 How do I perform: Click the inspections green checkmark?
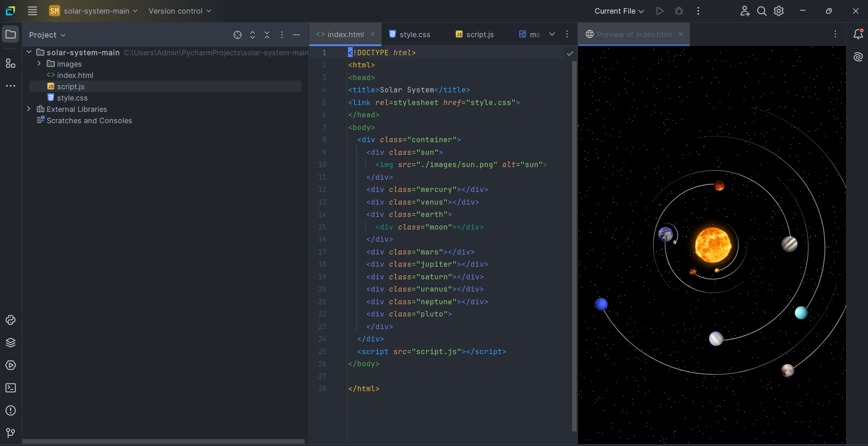tap(570, 53)
